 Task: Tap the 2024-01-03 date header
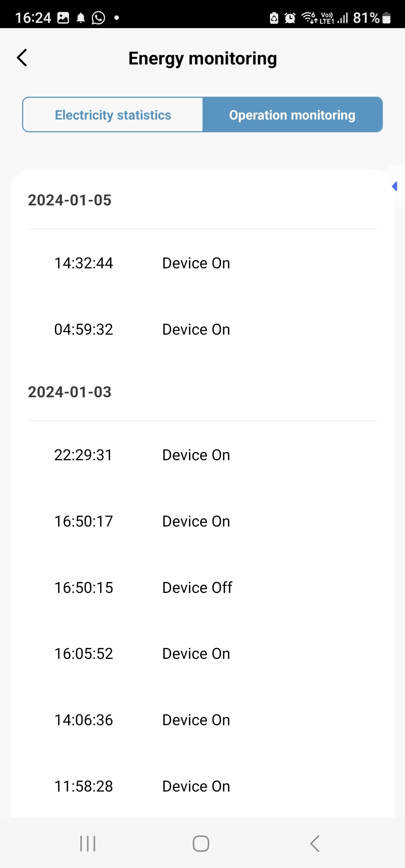[x=70, y=392]
